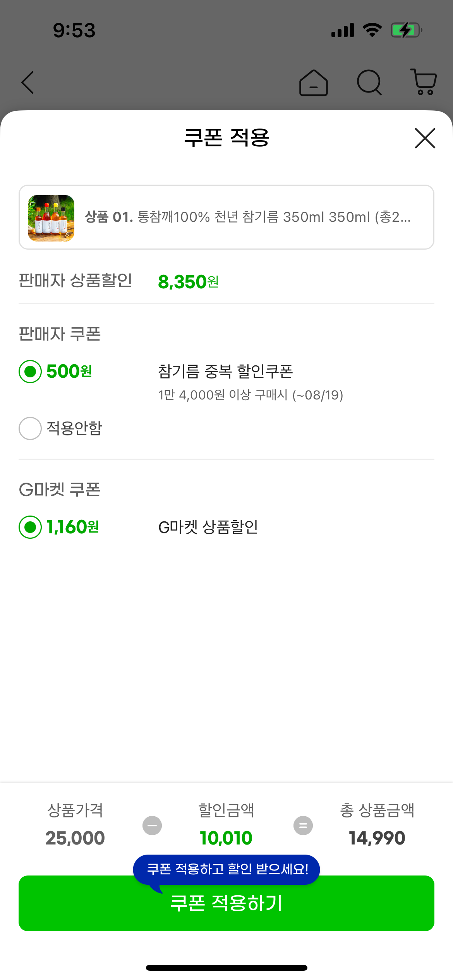Tap the Wi-Fi status icon
This screenshot has width=453, height=980.
pyautogui.click(x=372, y=30)
